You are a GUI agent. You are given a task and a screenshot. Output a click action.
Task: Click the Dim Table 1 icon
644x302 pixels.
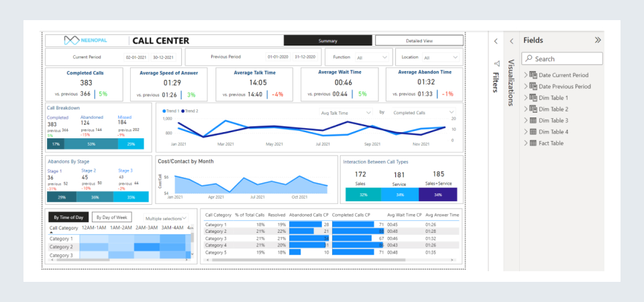pos(533,98)
